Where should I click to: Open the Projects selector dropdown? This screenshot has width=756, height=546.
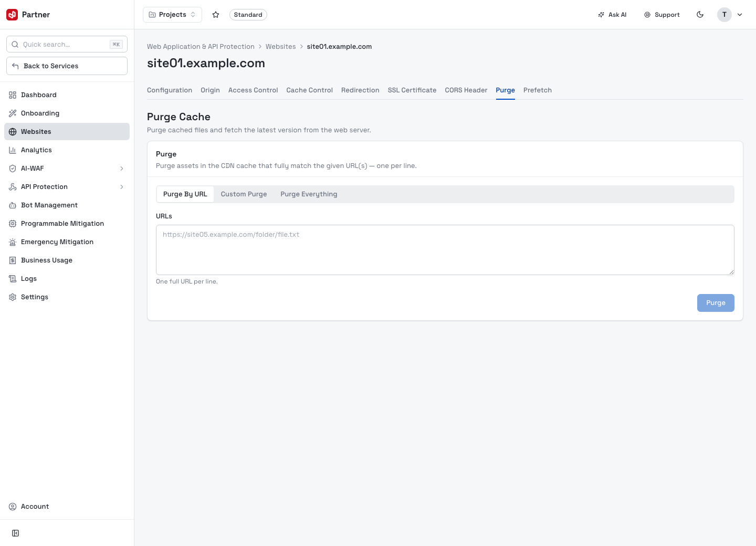click(172, 15)
